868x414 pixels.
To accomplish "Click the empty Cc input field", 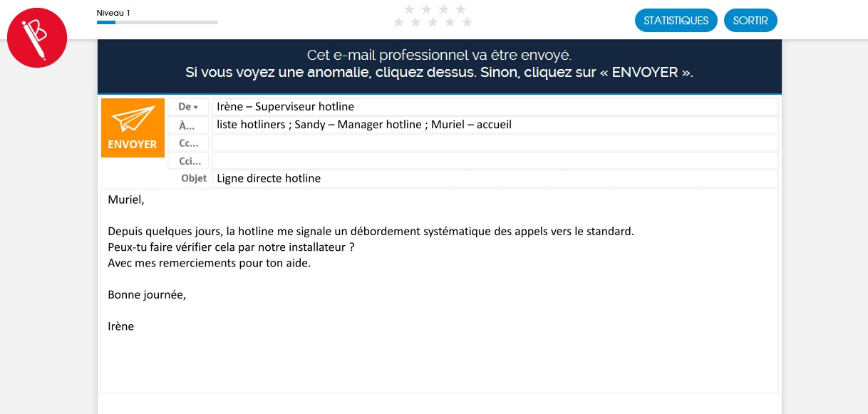I will click(x=495, y=143).
